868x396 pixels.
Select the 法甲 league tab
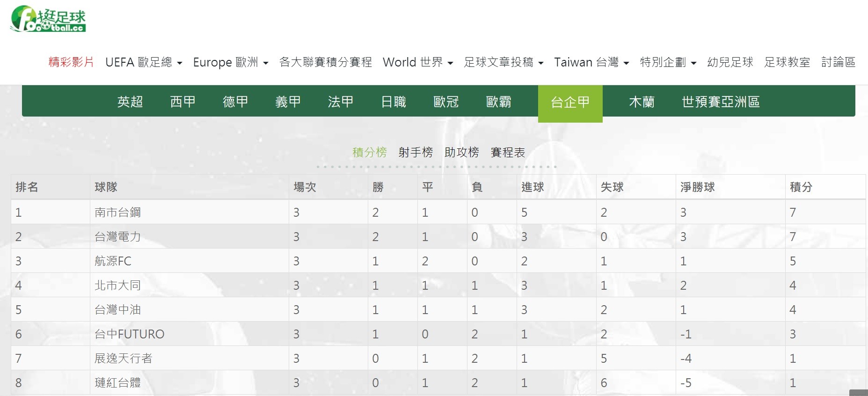coord(341,102)
